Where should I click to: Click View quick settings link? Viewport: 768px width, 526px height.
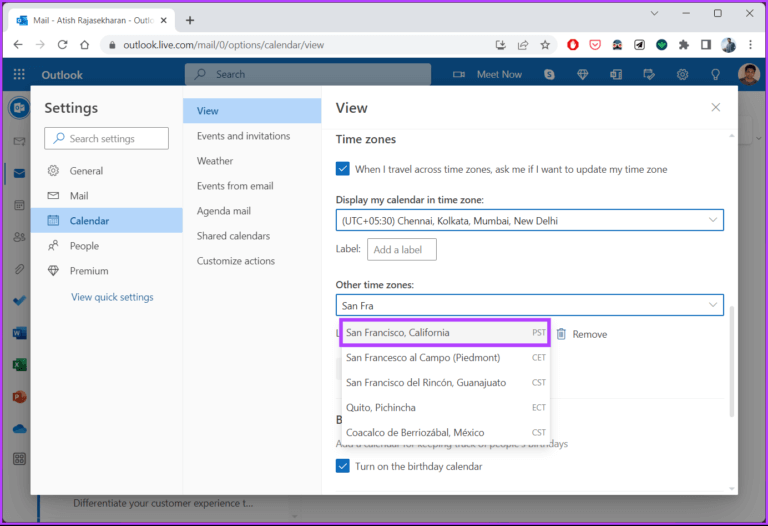112,297
